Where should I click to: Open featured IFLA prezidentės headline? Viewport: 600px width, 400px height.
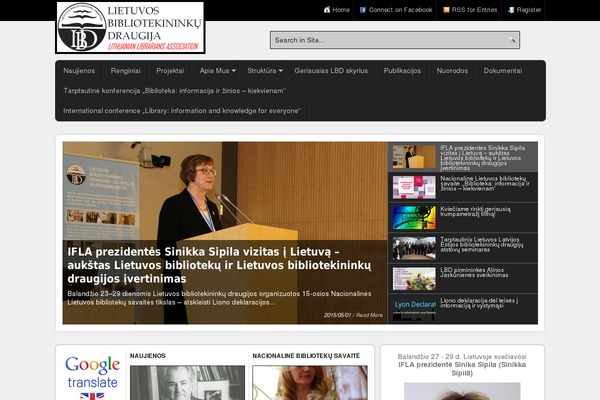coord(219,265)
